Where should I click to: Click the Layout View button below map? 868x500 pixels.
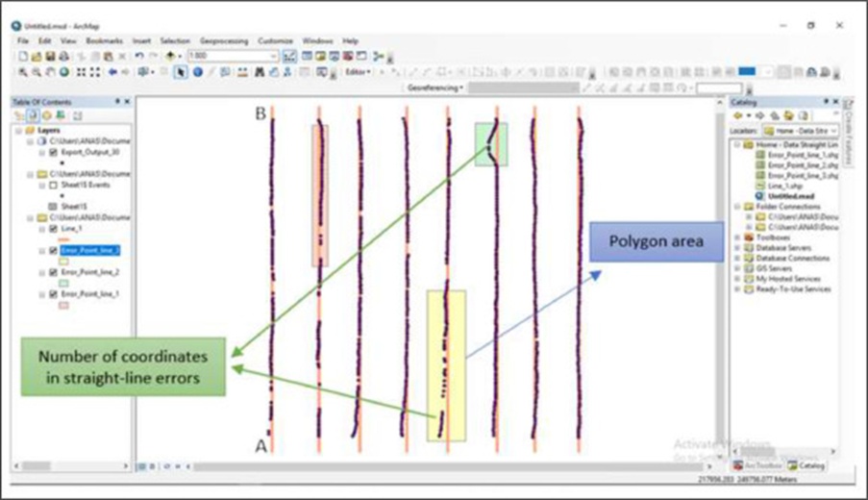pos(152,466)
